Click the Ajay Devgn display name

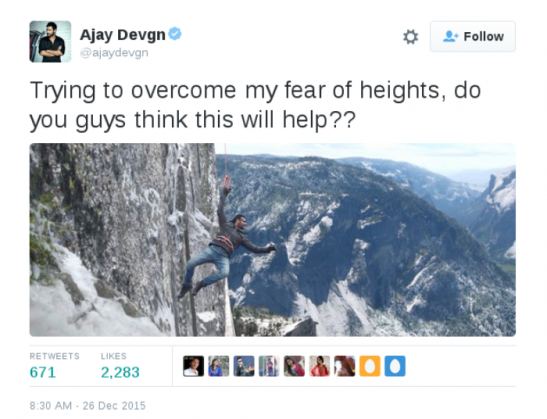pyautogui.click(x=123, y=35)
